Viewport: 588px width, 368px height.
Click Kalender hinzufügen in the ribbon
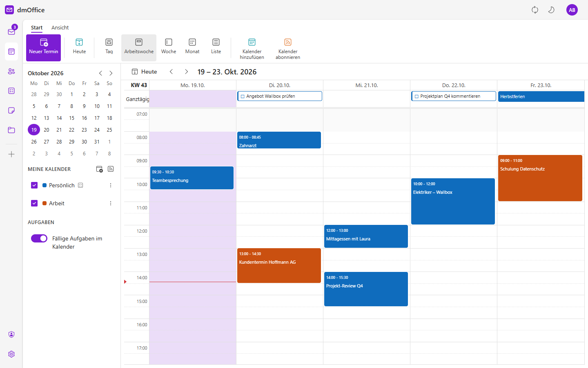[252, 49]
